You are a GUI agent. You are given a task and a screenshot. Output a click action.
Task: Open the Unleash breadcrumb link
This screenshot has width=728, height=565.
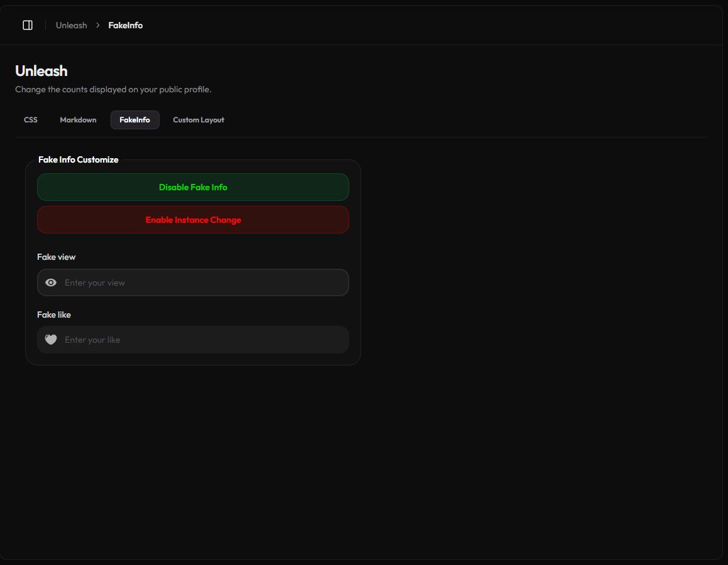point(72,25)
